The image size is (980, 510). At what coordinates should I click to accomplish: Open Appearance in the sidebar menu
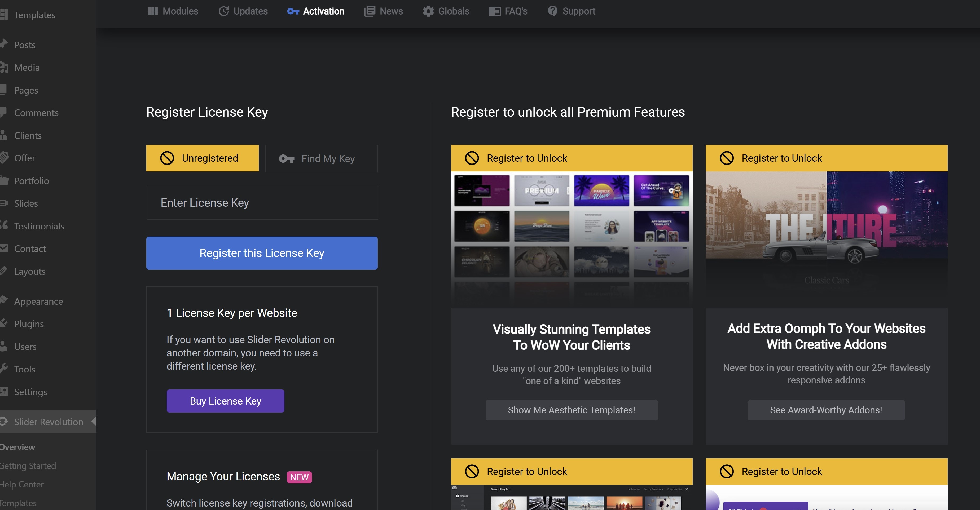tap(38, 301)
